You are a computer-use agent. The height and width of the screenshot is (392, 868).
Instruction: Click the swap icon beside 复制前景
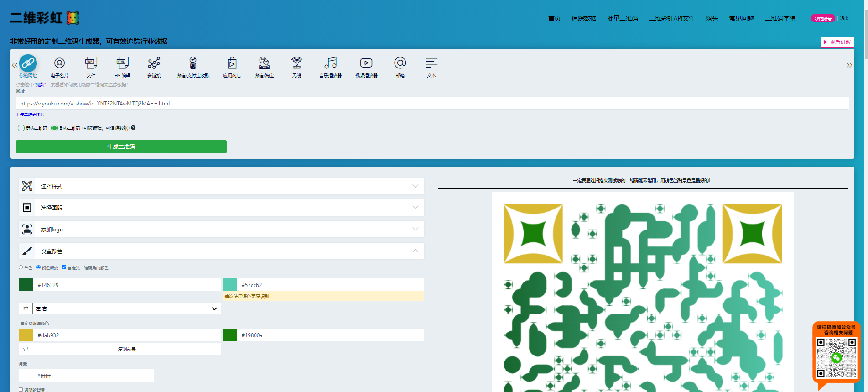pos(26,349)
